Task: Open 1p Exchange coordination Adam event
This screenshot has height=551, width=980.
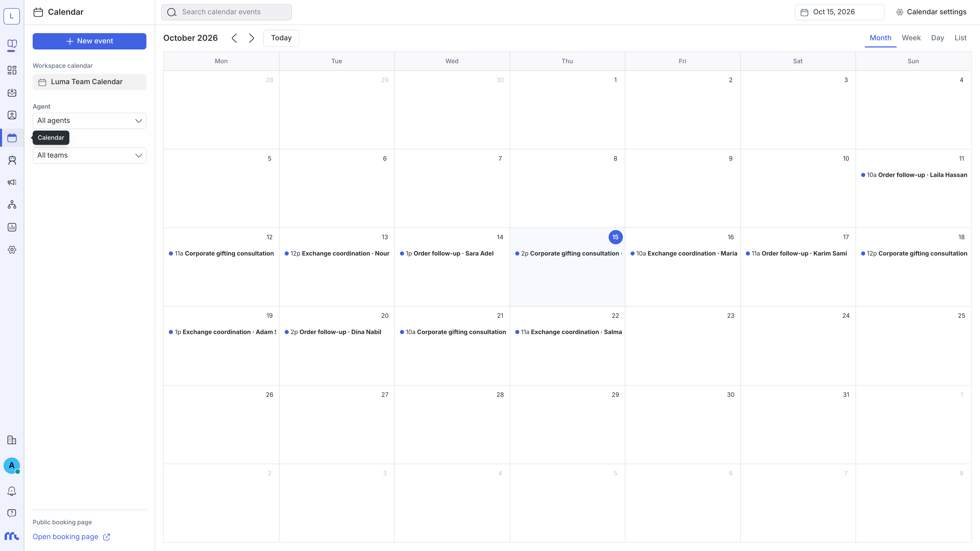Action: (223, 332)
